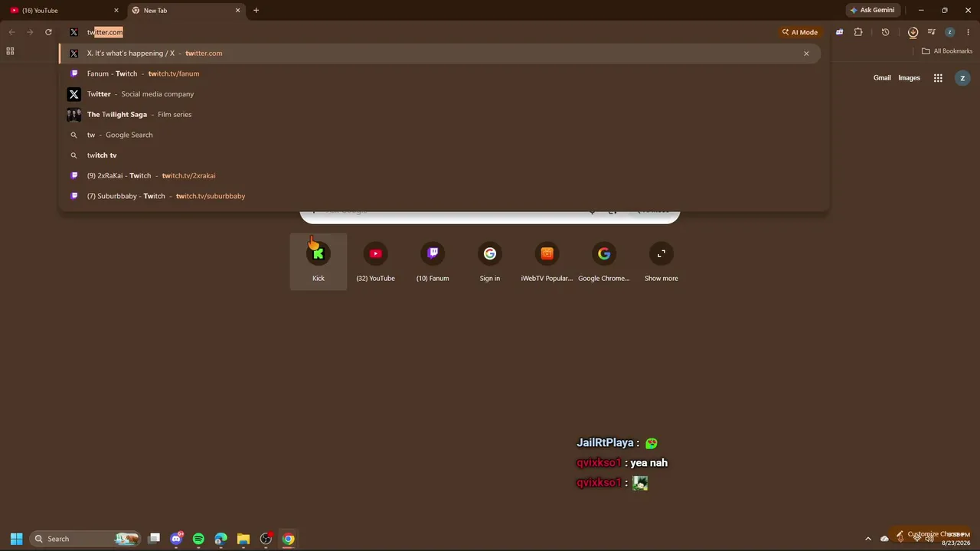The height and width of the screenshot is (551, 980).
Task: Click the Chrome icon in the taskbar
Action: 288,539
